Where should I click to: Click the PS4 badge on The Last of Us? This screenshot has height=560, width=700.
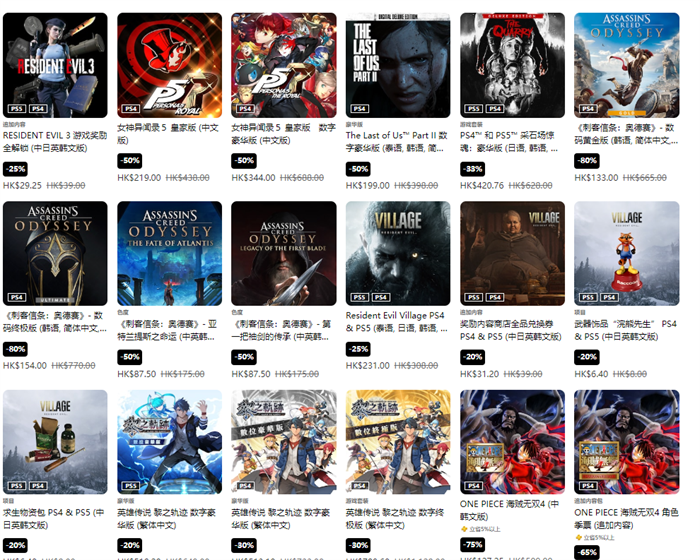point(359,109)
